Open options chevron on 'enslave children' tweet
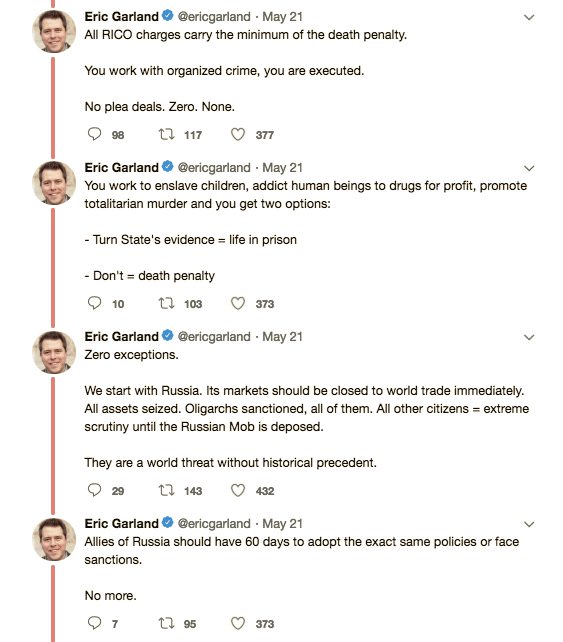Viewport: 563px width, 642px height. tap(529, 168)
